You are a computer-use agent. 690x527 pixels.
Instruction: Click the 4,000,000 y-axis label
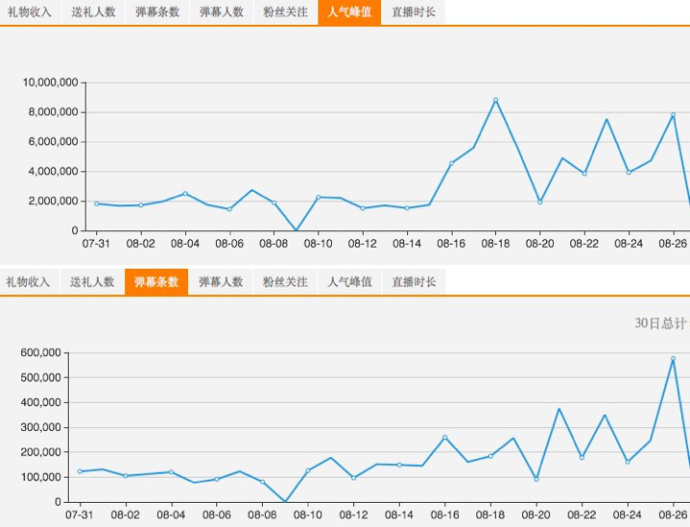(x=53, y=171)
